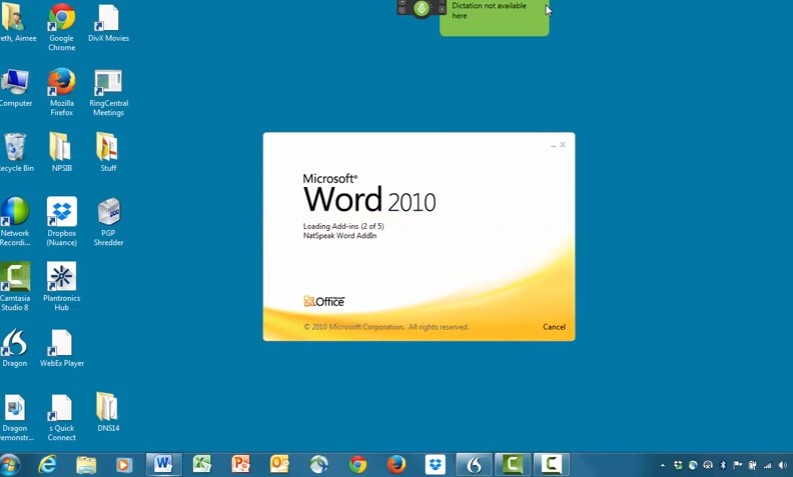Minimize the Word 2010 splash screen
Viewport: 793px width, 477px height.
point(553,145)
